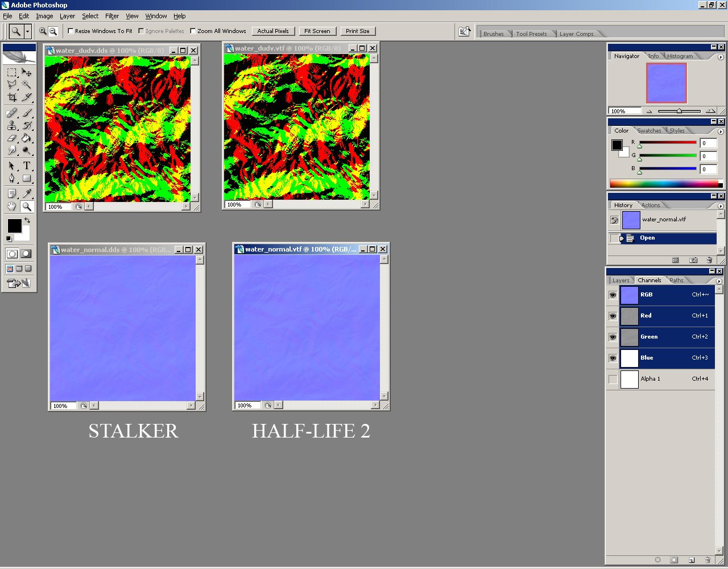Open the Filter menu
Screen dimensions: 728x569
[x=112, y=16]
